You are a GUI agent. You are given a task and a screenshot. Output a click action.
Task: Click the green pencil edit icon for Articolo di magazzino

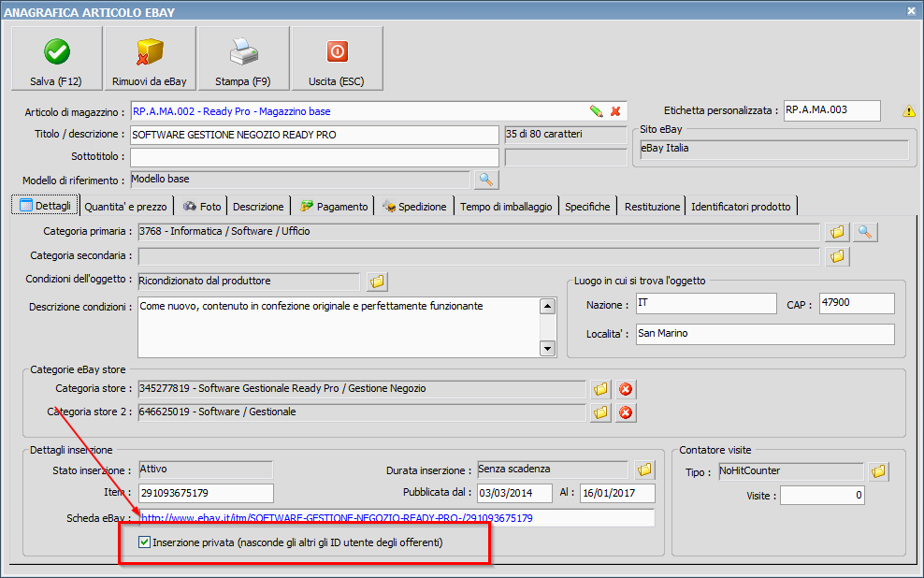(x=597, y=111)
